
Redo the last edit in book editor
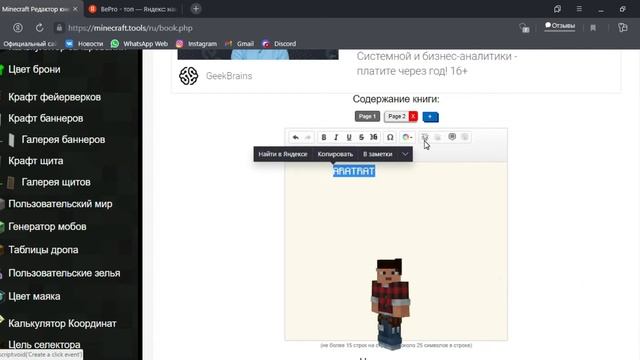point(308,137)
